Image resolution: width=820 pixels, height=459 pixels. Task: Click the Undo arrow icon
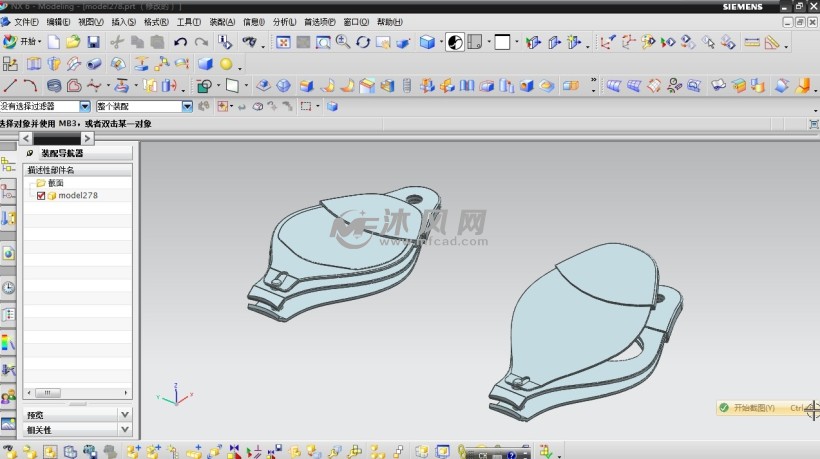point(180,42)
